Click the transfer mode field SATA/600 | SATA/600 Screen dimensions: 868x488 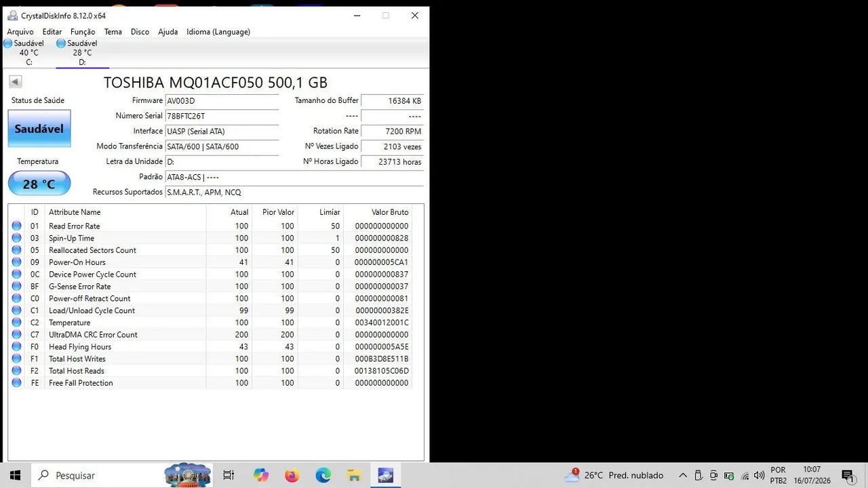222,146
